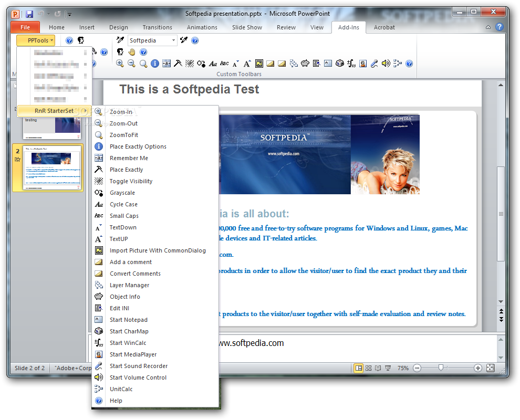Open PowerPoint Help question mark button
The image size is (520, 420).
pos(500,27)
